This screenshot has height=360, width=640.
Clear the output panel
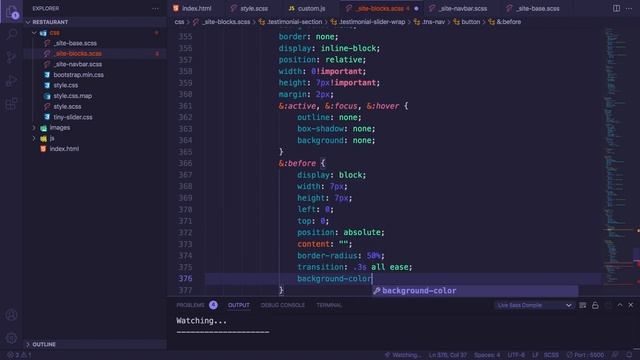tap(582, 305)
